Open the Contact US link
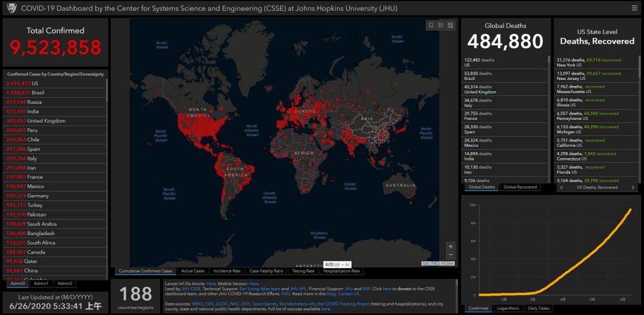This screenshot has width=644, height=315. point(349,294)
